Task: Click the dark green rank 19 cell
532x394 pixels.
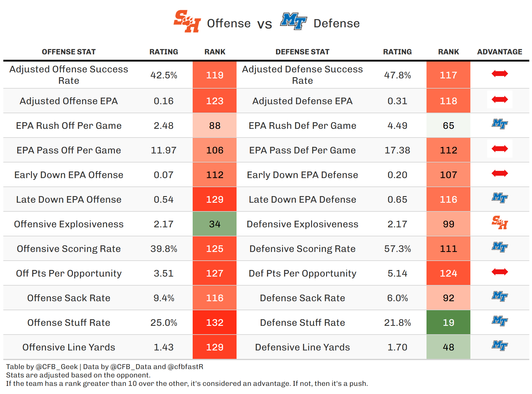Action: coord(448,323)
